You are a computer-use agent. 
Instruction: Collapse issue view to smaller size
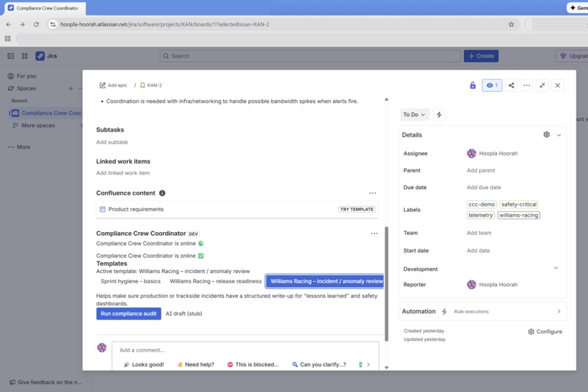click(x=542, y=85)
